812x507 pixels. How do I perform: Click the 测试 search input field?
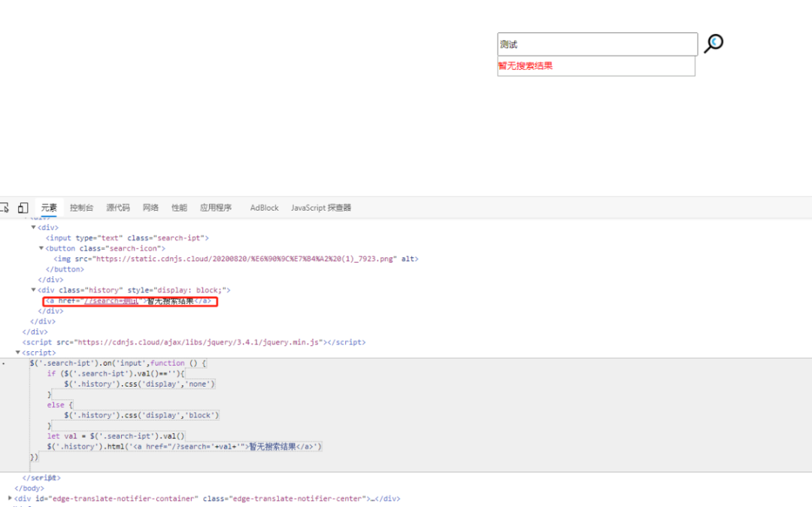point(597,44)
